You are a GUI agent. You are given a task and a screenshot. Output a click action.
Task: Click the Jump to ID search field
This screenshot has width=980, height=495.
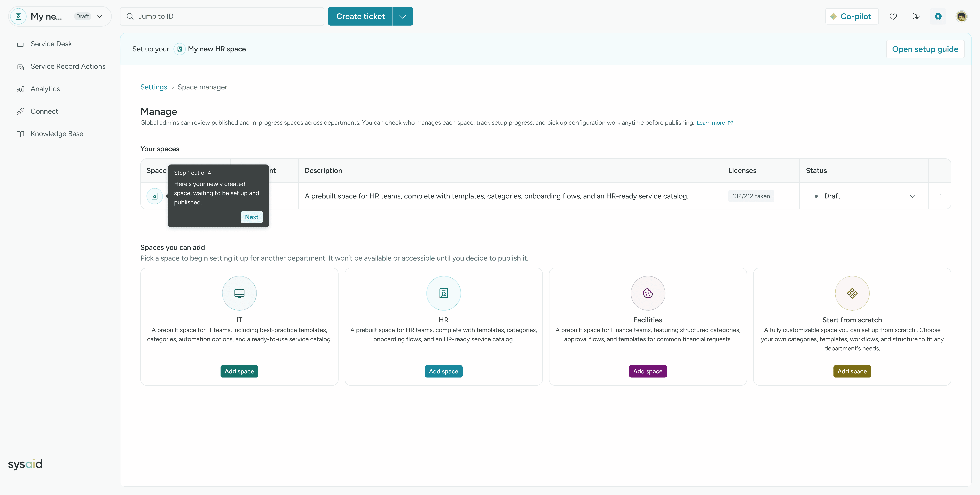click(222, 16)
